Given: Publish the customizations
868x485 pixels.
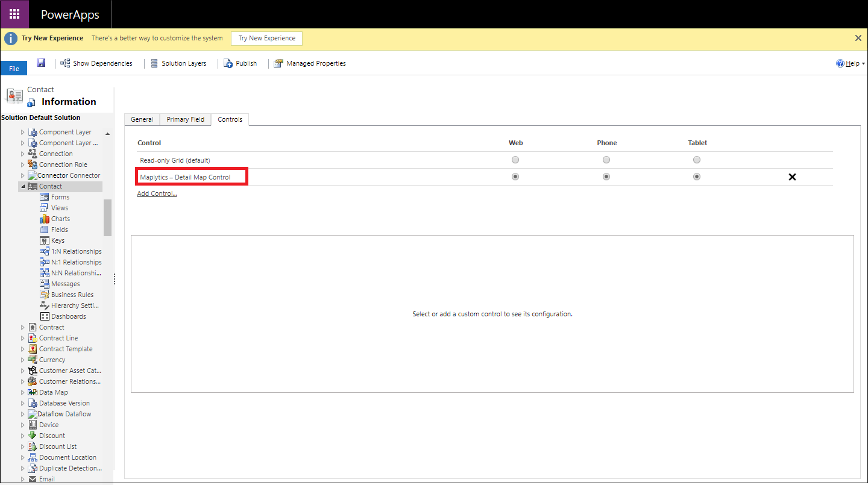Looking at the screenshot, I should click(241, 63).
